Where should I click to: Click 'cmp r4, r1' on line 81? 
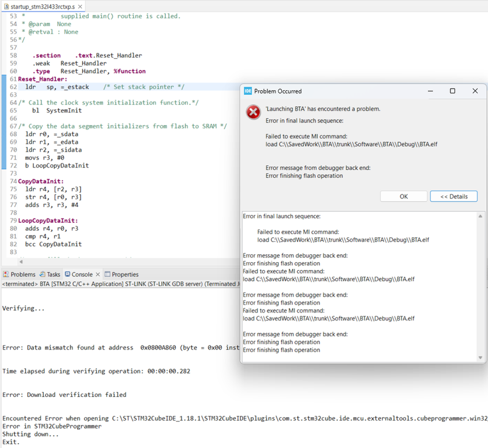43,237
